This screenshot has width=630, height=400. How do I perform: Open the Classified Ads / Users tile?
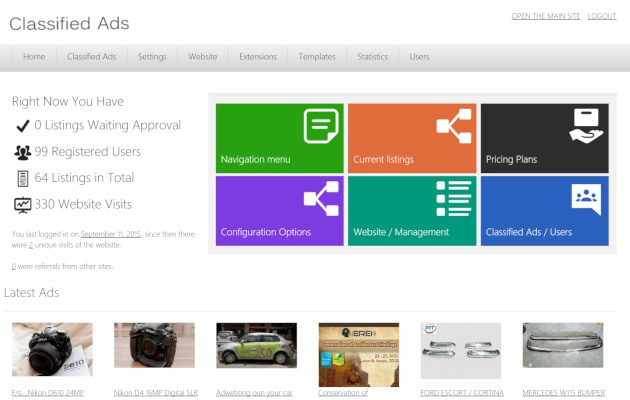click(x=544, y=210)
